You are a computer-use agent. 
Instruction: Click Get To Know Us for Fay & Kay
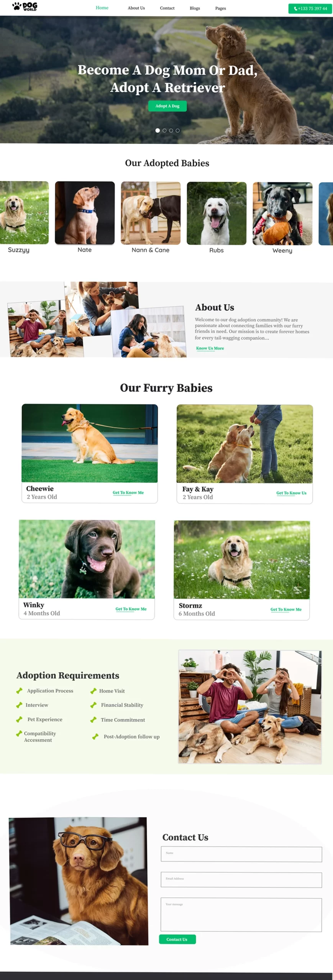pyautogui.click(x=291, y=493)
